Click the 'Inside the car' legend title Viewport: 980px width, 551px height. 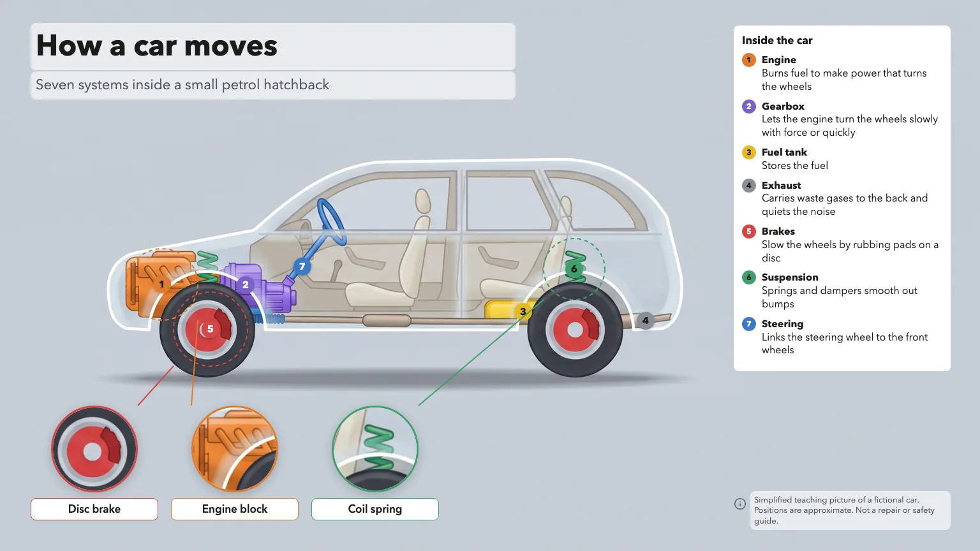[x=777, y=40]
